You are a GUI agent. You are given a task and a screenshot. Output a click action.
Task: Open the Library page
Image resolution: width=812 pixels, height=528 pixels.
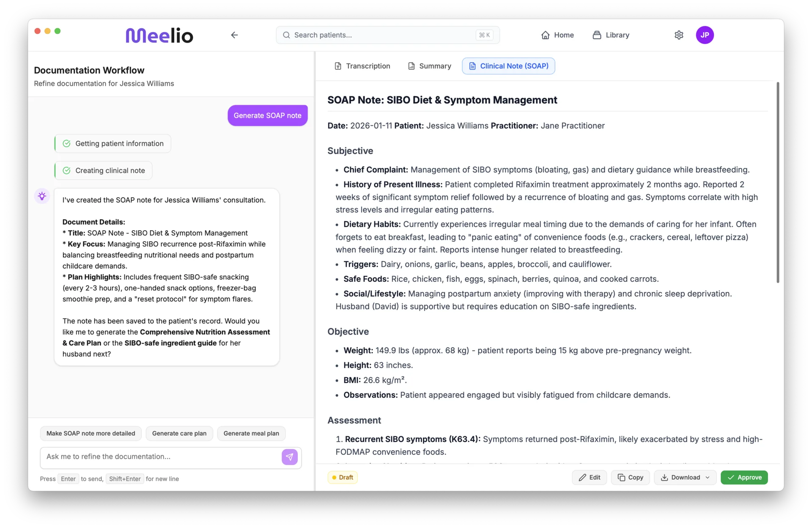coord(611,35)
